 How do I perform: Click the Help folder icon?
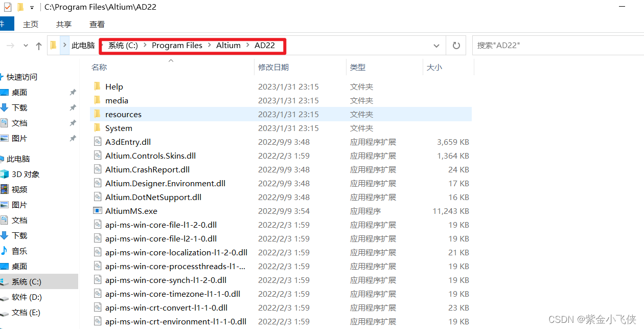[x=97, y=86]
